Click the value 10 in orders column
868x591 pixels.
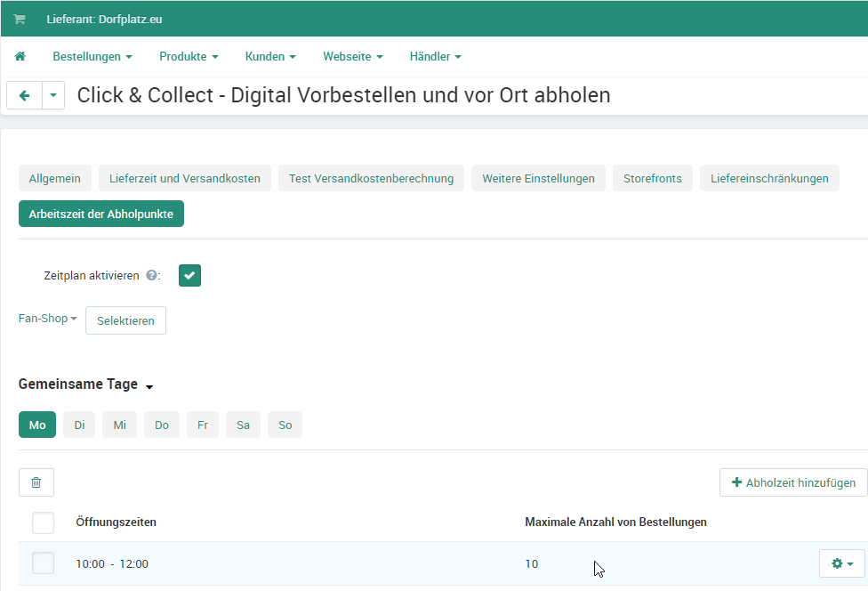click(x=532, y=564)
